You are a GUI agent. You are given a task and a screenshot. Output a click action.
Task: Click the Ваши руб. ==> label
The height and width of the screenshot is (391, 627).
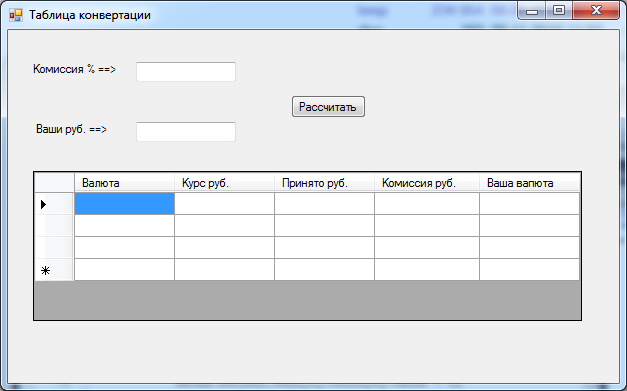[x=72, y=129]
